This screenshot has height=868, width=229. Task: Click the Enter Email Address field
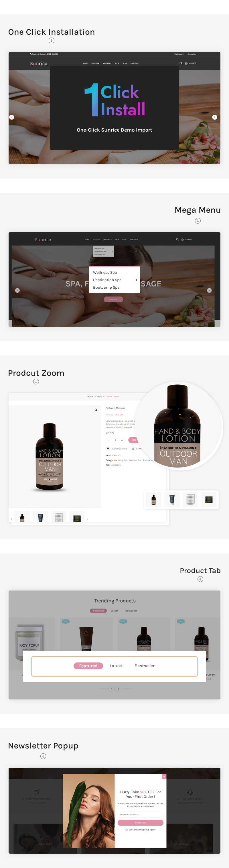[141, 814]
